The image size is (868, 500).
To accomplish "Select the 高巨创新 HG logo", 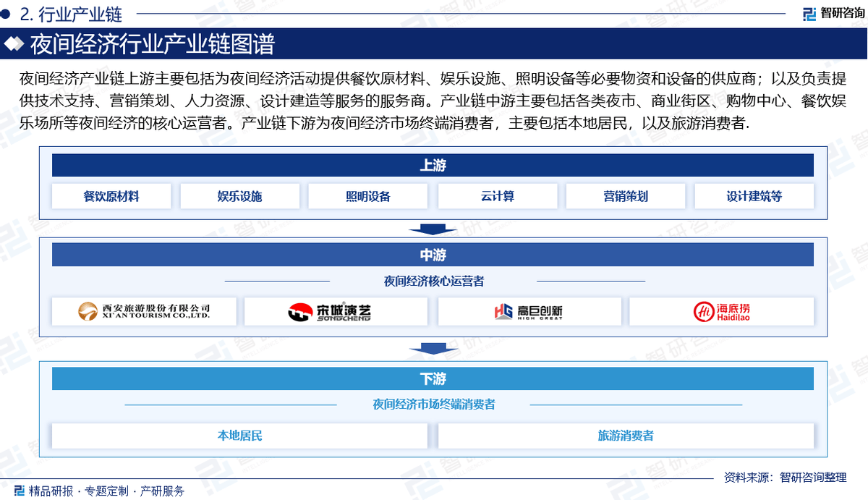I will click(529, 311).
